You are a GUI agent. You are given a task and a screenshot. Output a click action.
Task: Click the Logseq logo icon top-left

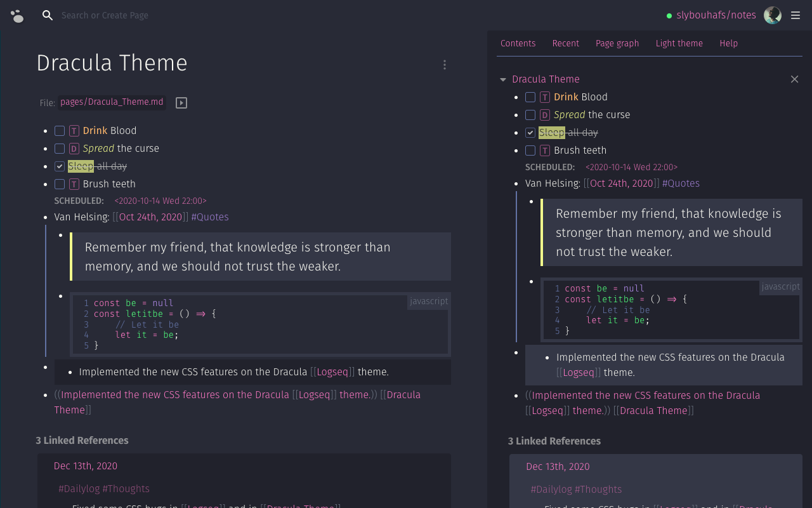17,15
